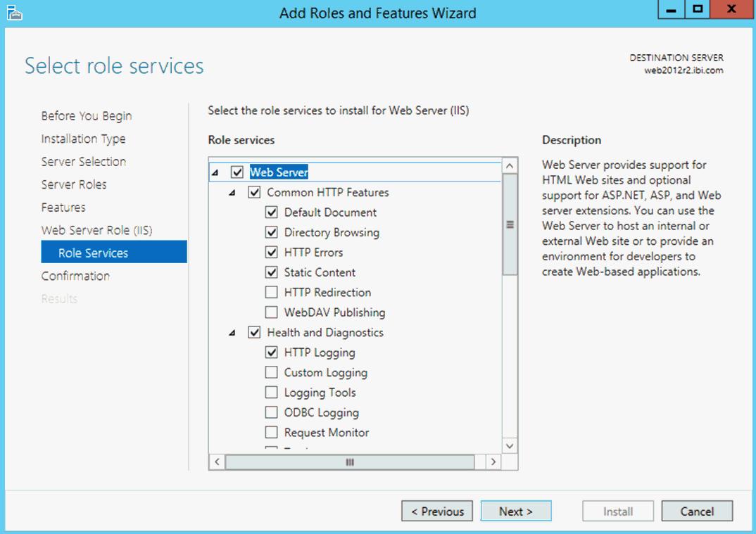Select the Common HTTP Features label

[x=328, y=192]
